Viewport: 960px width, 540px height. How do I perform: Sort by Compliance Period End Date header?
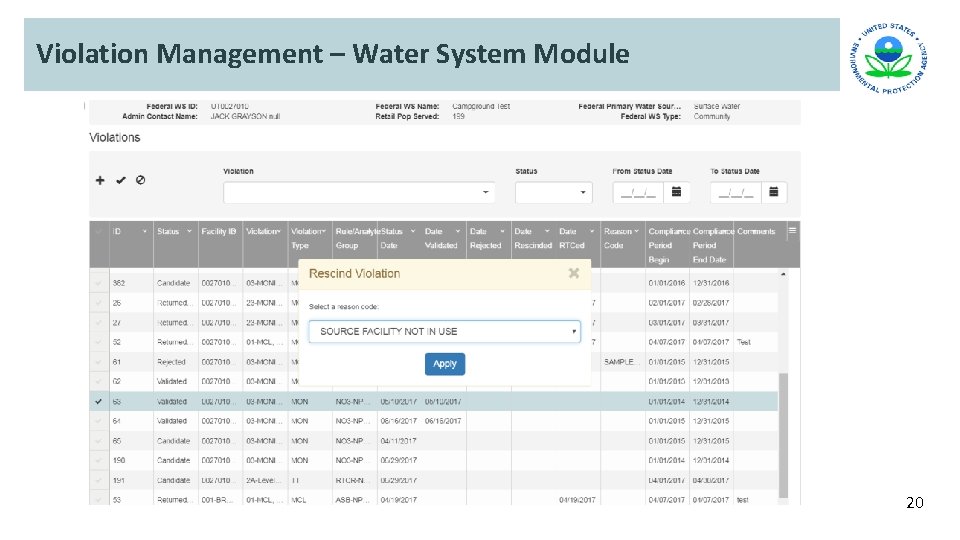point(710,245)
